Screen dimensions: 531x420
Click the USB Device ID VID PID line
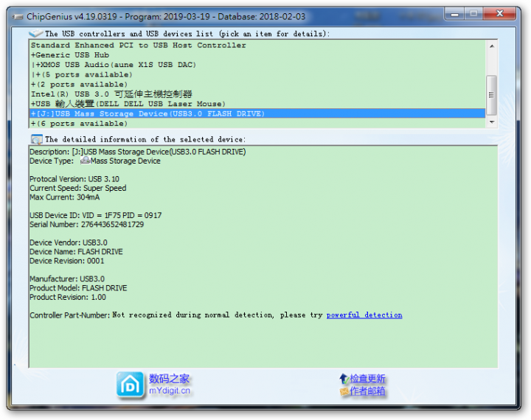point(95,215)
